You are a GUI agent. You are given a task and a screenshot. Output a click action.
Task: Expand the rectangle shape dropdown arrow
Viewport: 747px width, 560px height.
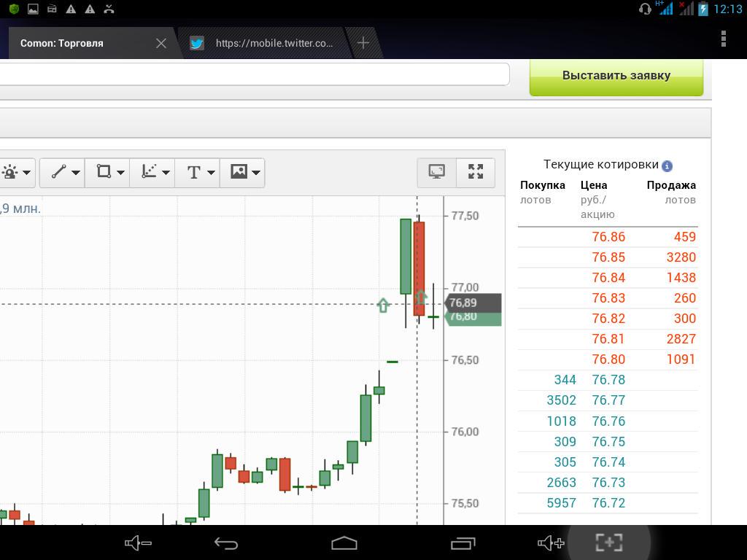tap(120, 172)
